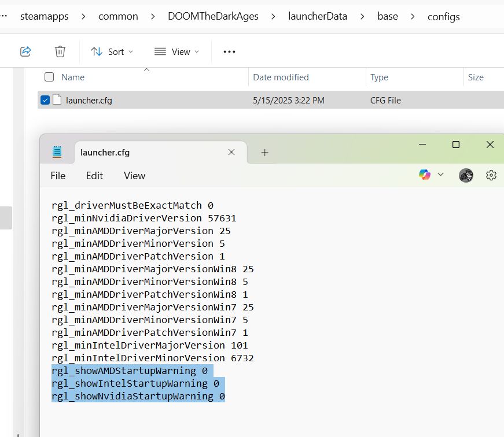Click the rgl_driverMustBeExactMatch 0 line
The width and height of the screenshot is (504, 437).
[133, 206]
